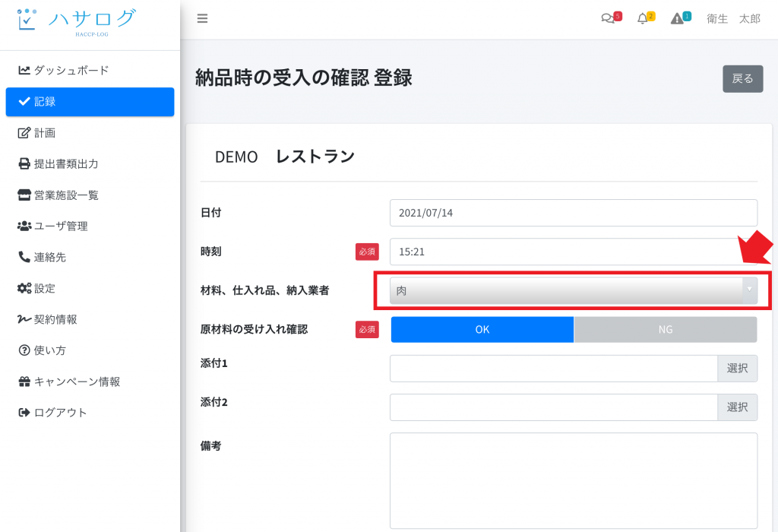Click the ハサログ HACCP-LOG logo
Image resolution: width=778 pixels, height=532 pixels.
75,22
